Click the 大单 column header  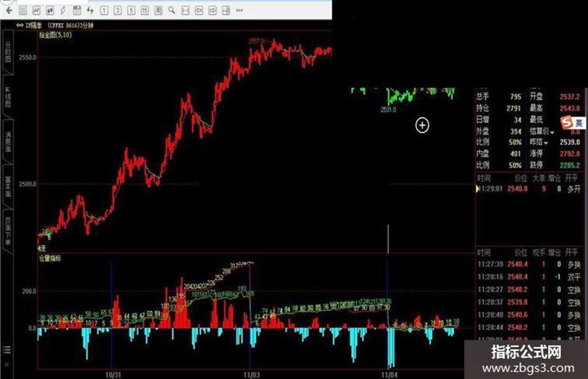tap(539, 178)
